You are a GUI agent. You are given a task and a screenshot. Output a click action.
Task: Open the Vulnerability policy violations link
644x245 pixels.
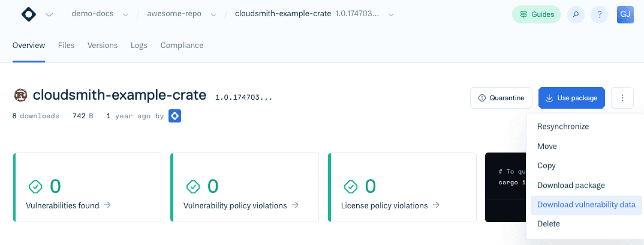coord(235,205)
